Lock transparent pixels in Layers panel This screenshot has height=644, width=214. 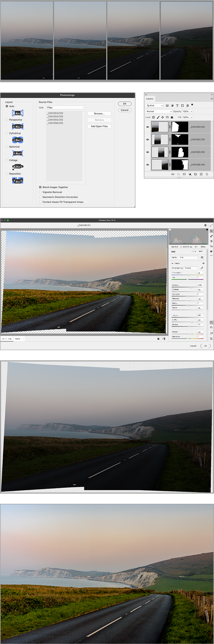point(153,117)
